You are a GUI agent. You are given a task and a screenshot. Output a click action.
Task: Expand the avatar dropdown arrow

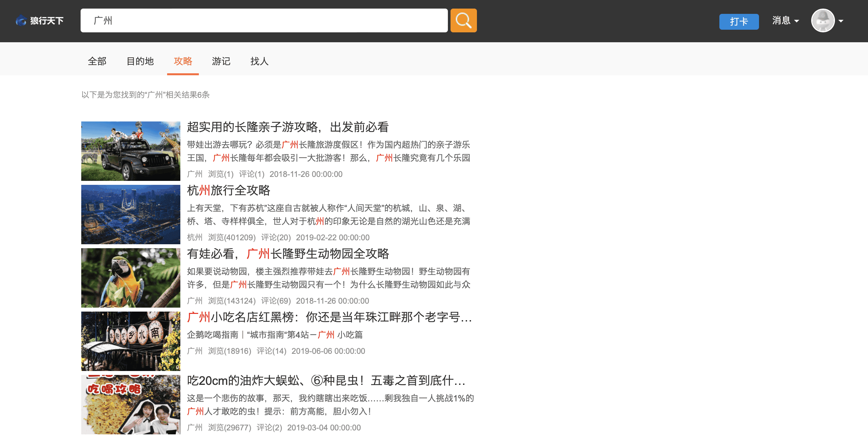(841, 21)
